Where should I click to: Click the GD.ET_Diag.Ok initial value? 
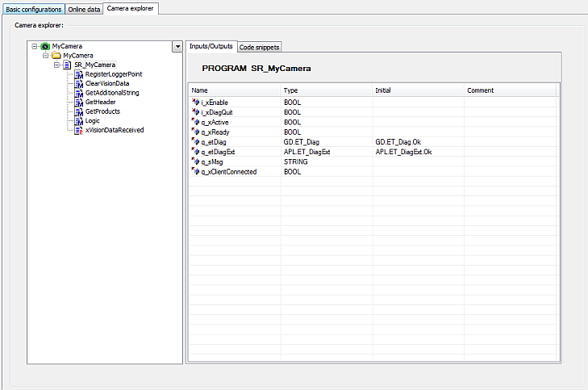coord(398,142)
